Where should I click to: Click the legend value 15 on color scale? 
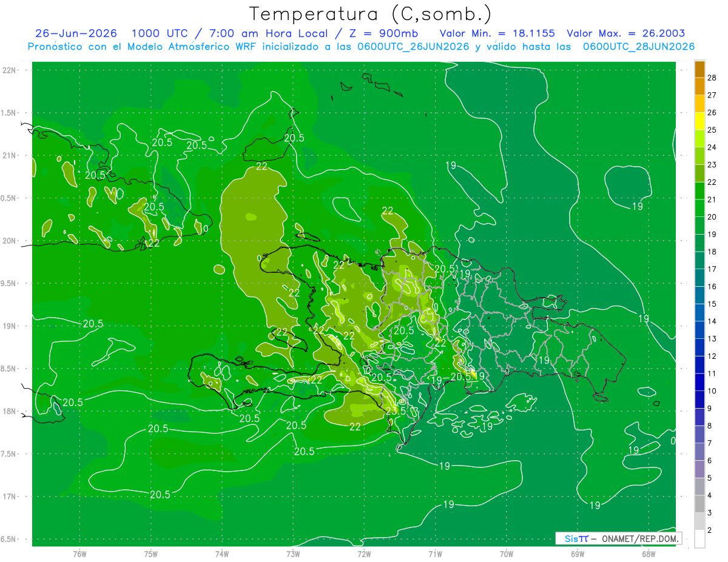pyautogui.click(x=712, y=304)
